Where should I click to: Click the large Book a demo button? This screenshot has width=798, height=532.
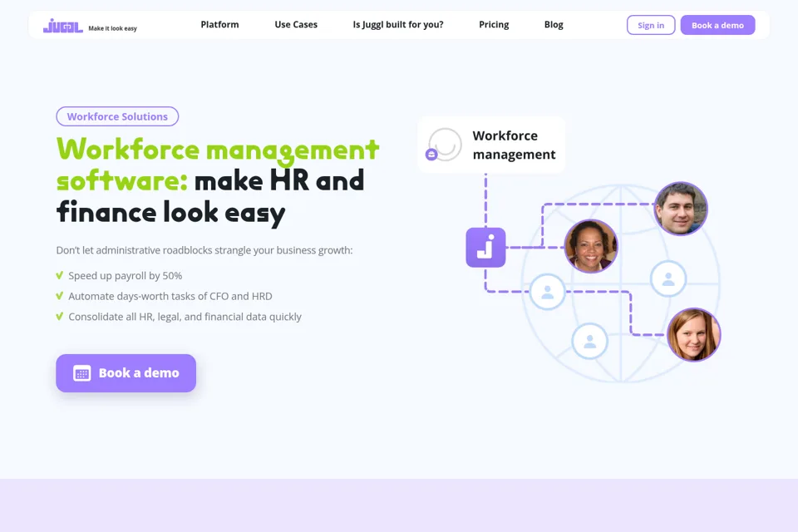click(x=126, y=373)
